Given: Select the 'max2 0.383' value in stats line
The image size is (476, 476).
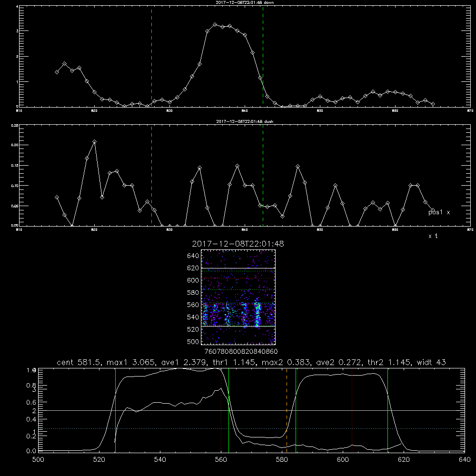Looking at the screenshot, I should tap(286, 362).
